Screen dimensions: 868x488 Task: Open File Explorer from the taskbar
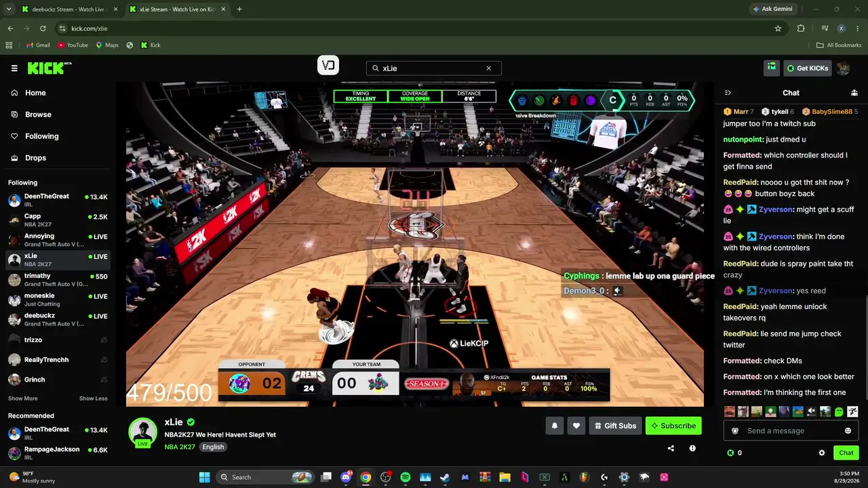pyautogui.click(x=505, y=477)
